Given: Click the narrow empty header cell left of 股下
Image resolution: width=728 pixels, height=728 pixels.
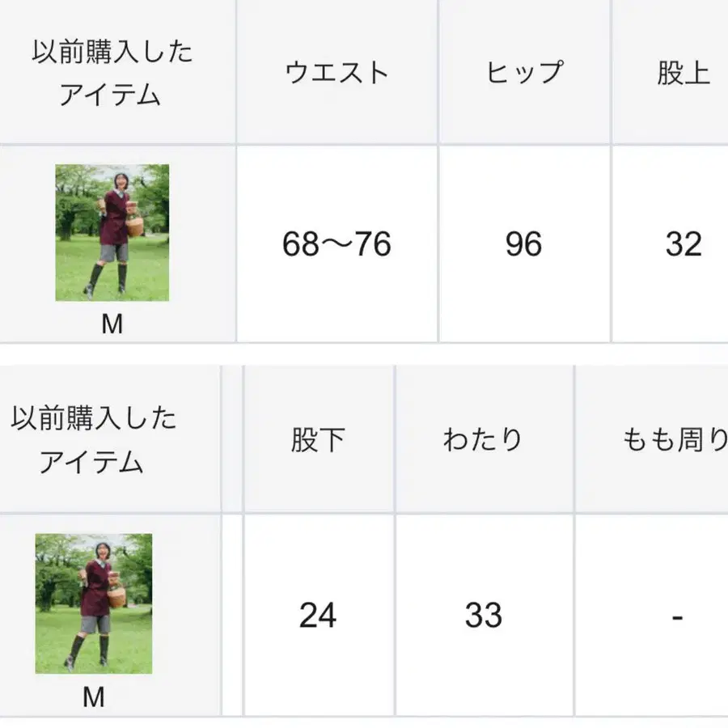Looking at the screenshot, I should (x=232, y=440).
